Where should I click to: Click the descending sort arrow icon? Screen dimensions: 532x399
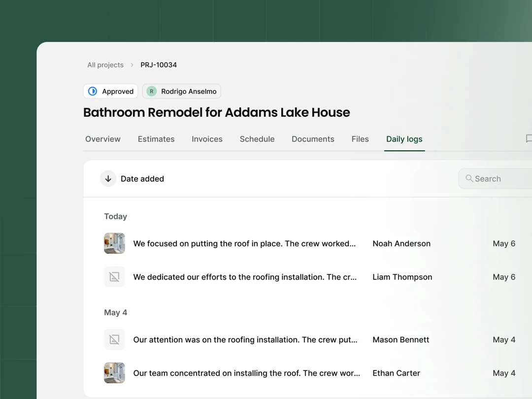108,178
